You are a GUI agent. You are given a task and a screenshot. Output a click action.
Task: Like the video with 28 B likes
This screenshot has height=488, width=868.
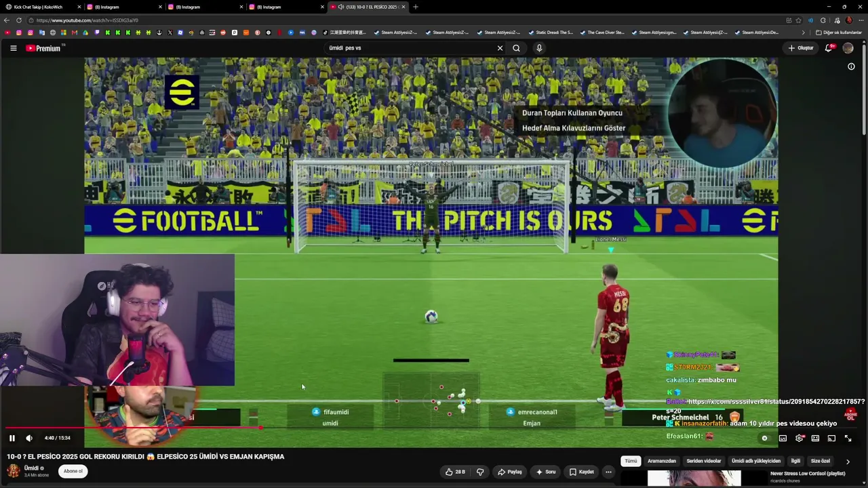pyautogui.click(x=455, y=472)
